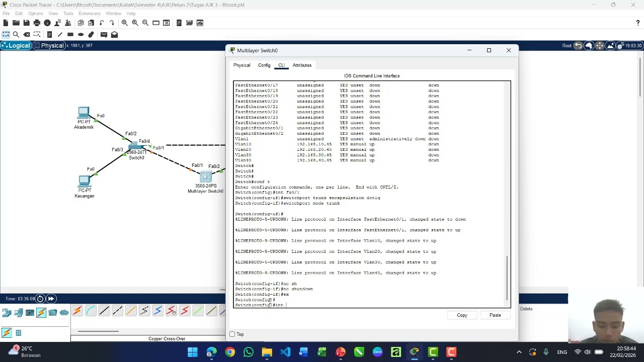Switch to Physical workspace view
The height and width of the screenshot is (362, 644).
(x=49, y=46)
